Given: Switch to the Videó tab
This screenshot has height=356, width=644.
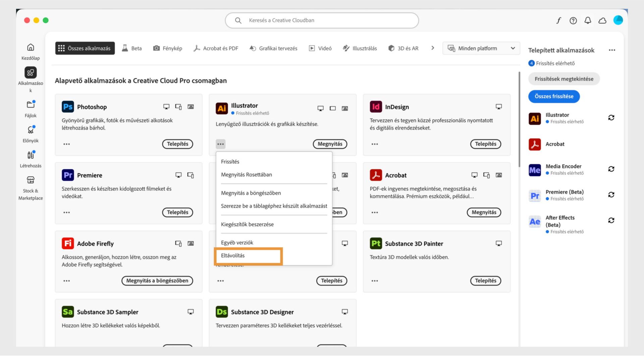Looking at the screenshot, I should (x=320, y=48).
